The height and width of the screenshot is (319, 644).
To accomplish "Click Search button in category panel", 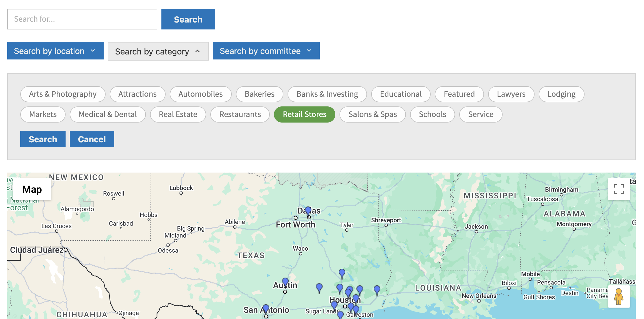I will 43,139.
